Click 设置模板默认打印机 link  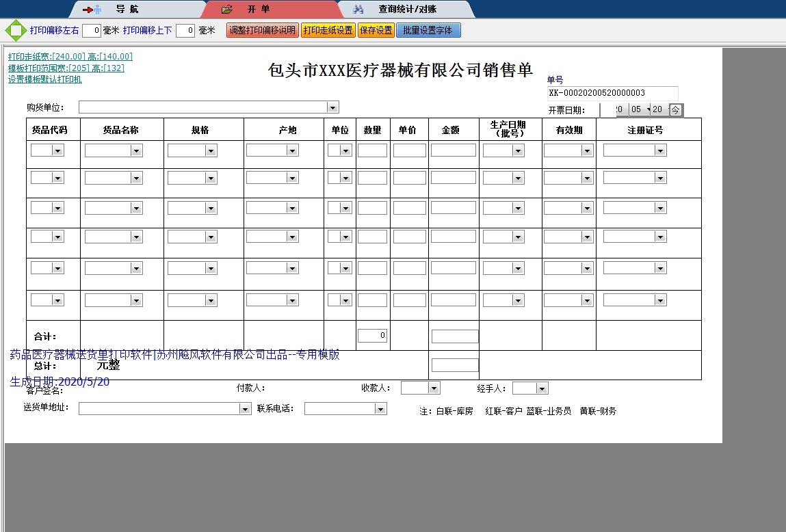pyautogui.click(x=44, y=79)
